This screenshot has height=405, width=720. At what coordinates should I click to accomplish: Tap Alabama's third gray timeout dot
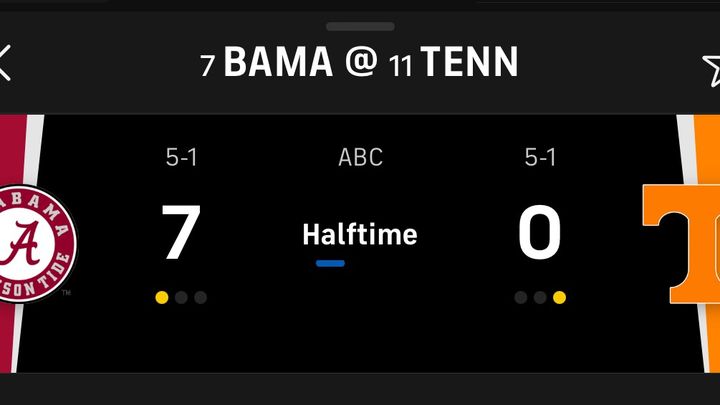coord(200,298)
